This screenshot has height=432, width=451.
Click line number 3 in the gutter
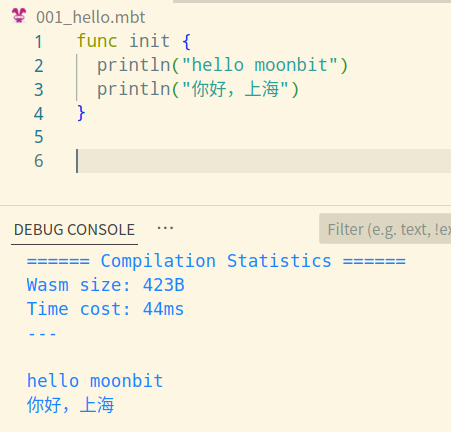coord(39,90)
